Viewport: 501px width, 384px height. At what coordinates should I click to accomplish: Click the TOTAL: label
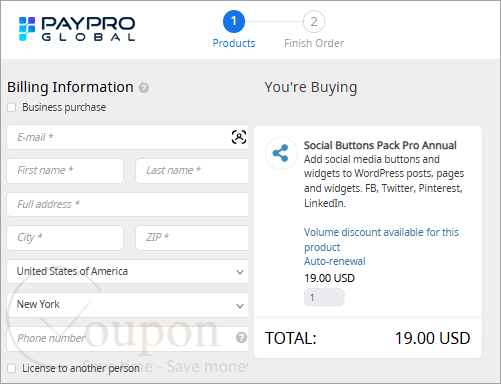coord(290,338)
